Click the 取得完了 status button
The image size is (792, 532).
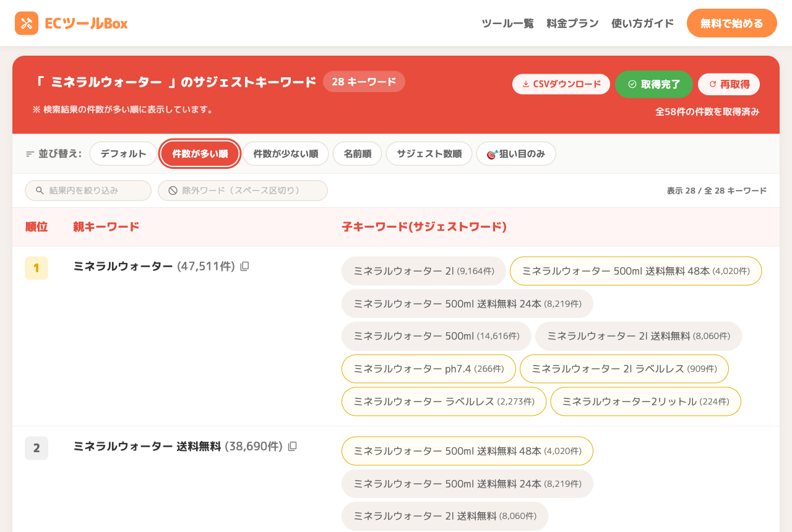pos(654,84)
